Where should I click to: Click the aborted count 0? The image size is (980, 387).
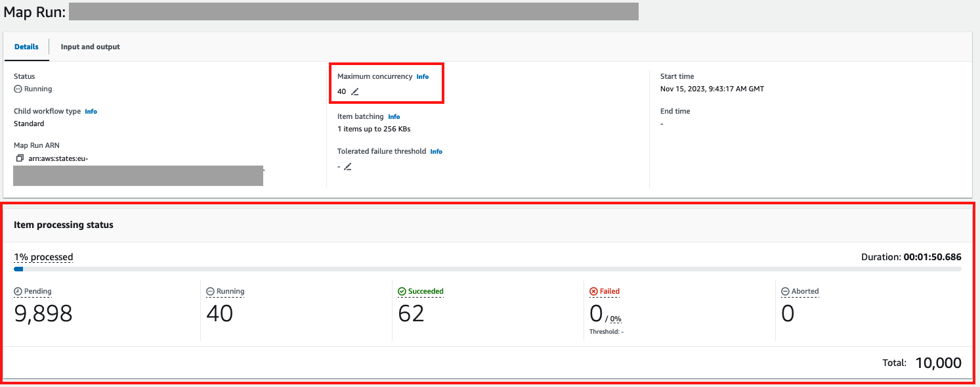point(788,313)
